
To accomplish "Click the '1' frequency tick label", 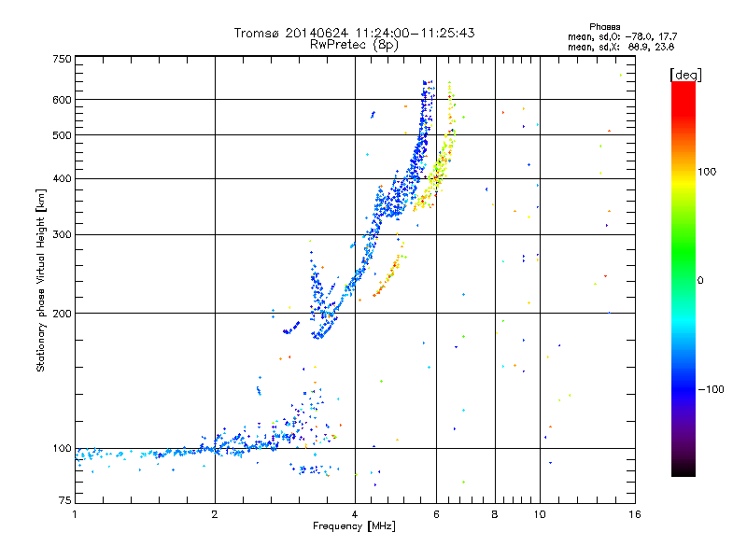I will coord(75,514).
